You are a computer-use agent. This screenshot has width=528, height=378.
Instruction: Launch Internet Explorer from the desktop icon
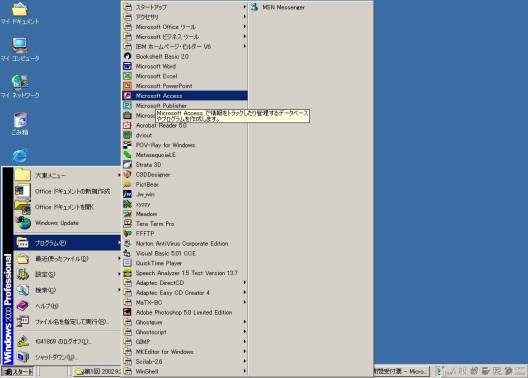tap(20, 156)
